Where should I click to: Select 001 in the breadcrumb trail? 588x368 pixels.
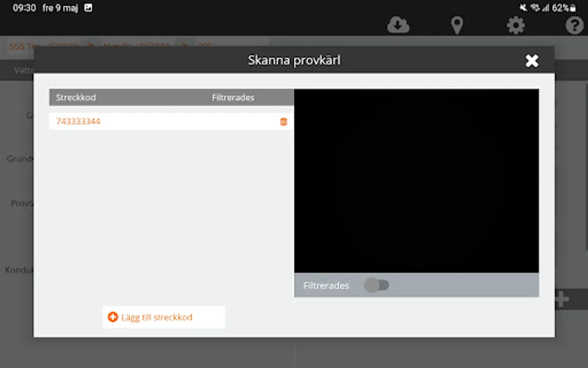pos(205,45)
